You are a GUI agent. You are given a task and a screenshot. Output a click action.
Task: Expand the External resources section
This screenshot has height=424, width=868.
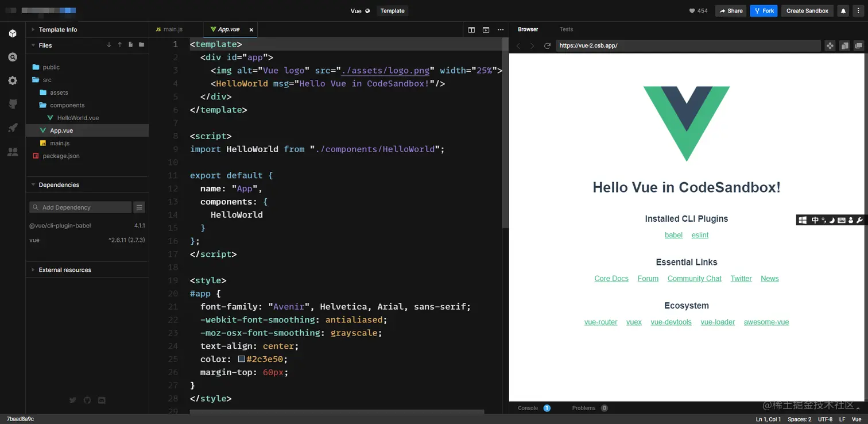[x=87, y=270]
